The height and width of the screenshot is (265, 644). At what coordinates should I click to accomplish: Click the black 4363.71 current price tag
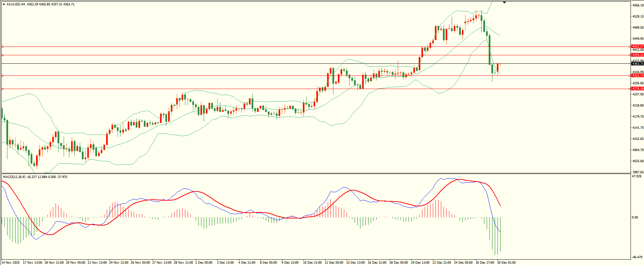pos(637,63)
